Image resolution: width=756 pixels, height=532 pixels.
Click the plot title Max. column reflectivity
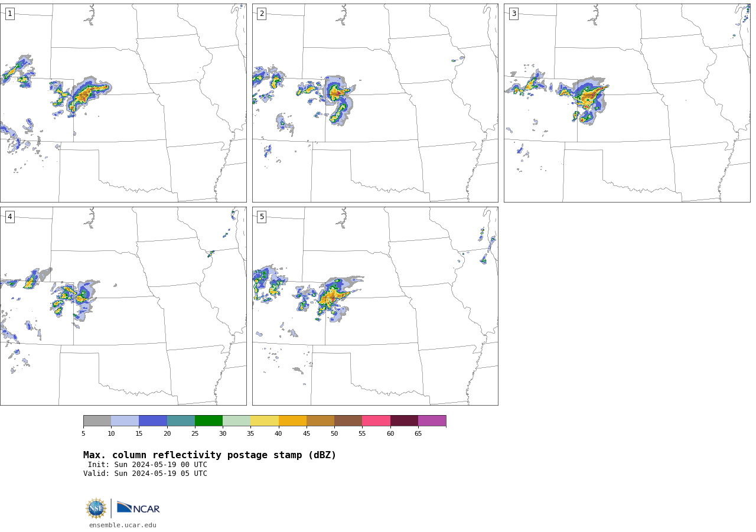click(210, 455)
